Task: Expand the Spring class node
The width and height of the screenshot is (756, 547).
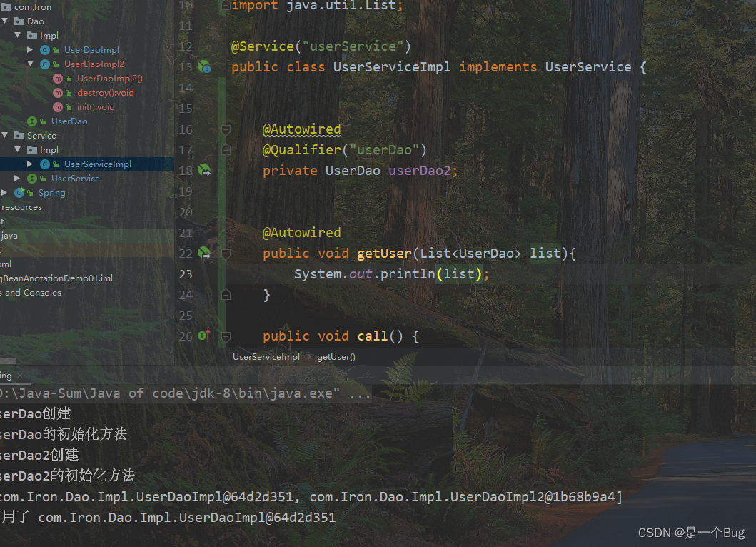Action: [4, 193]
